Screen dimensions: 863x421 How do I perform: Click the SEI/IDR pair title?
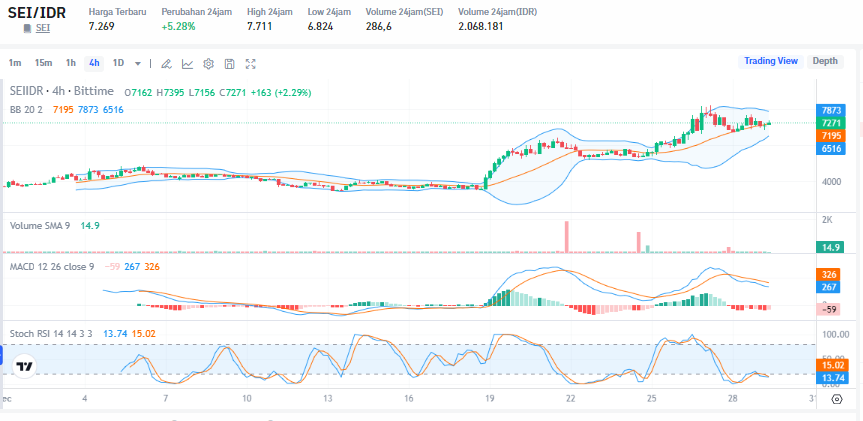coord(37,12)
